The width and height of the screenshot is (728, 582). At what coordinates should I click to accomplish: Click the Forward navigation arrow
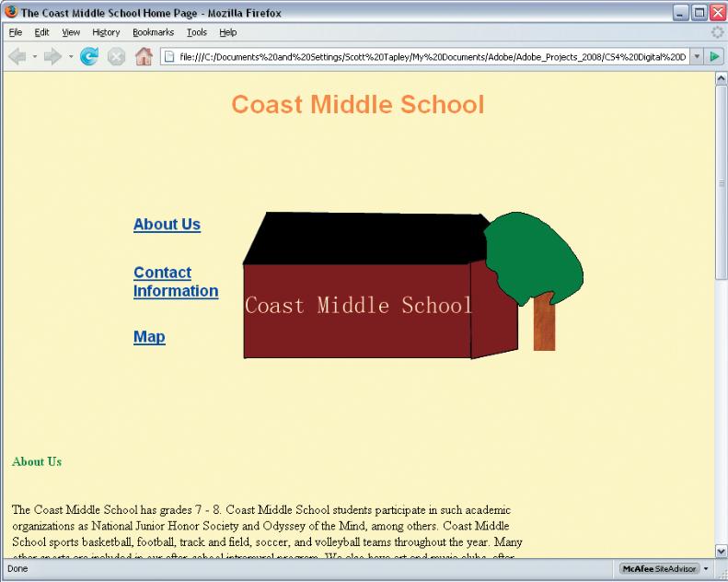[x=53, y=57]
